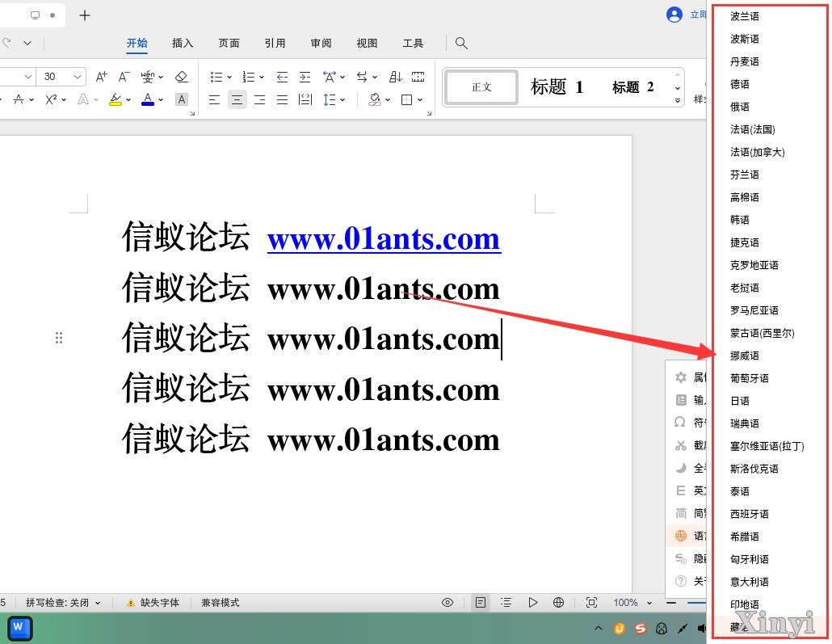The width and height of the screenshot is (832, 644).
Task: Select 挪威语 from the language list
Action: [745, 356]
